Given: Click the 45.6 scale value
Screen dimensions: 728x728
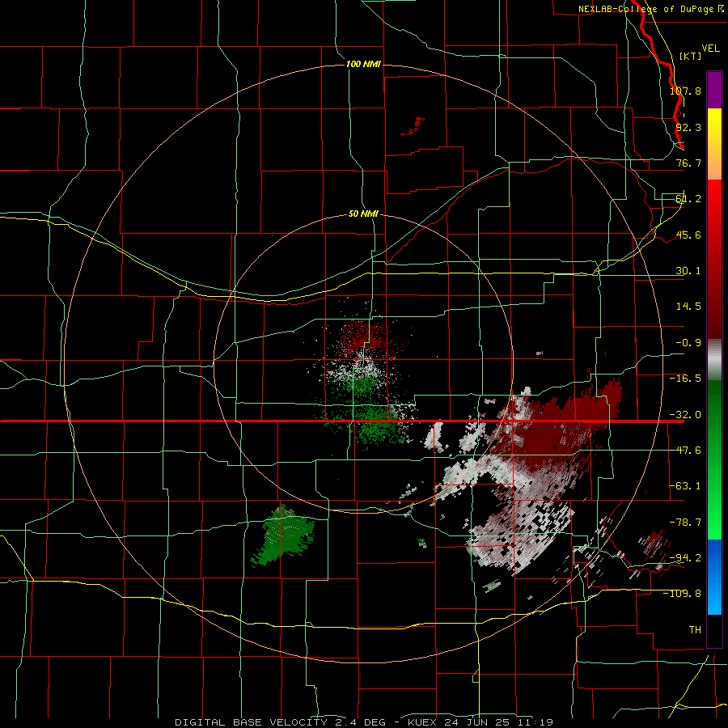Looking at the screenshot, I should click(688, 235).
